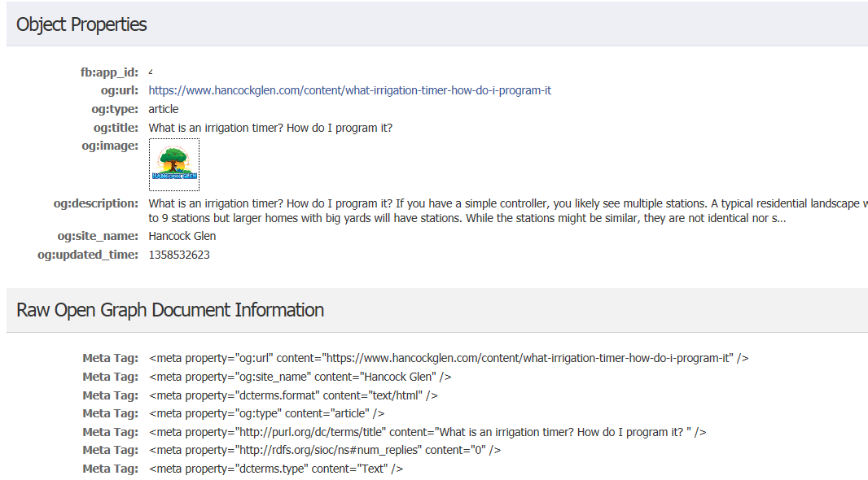The width and height of the screenshot is (868, 480).
Task: Select the 'Raw Open Graph Document Information' heading
Action: 170,310
